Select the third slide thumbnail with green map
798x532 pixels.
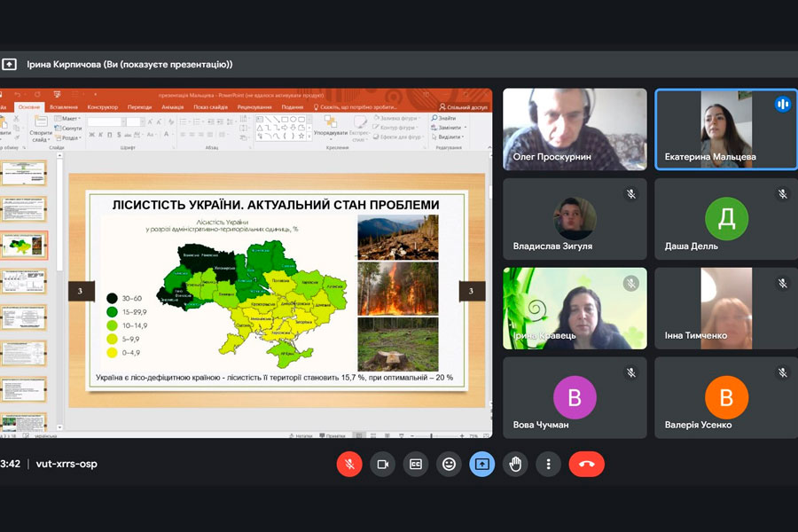point(24,245)
